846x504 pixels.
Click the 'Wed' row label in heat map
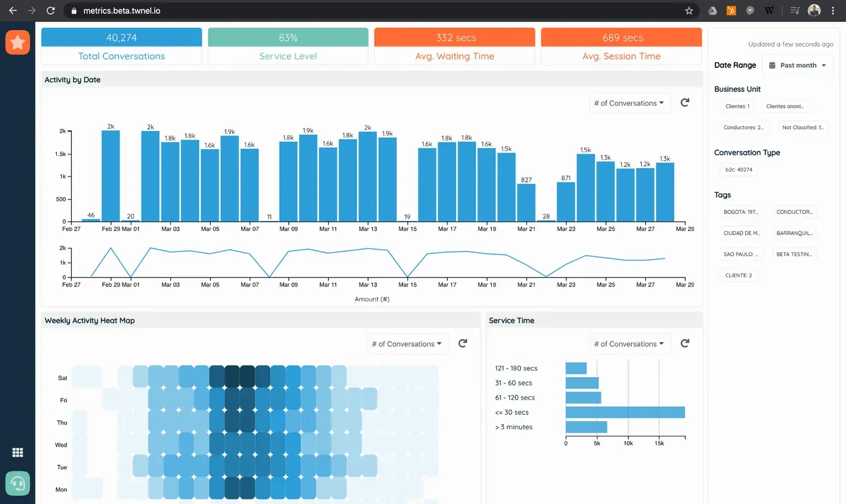[62, 445]
